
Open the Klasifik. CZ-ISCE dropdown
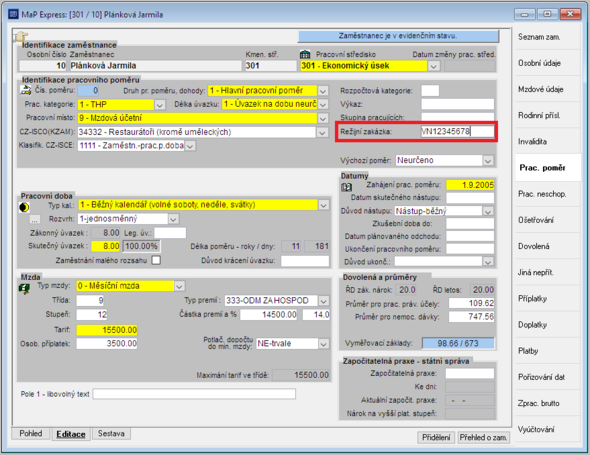[190, 146]
